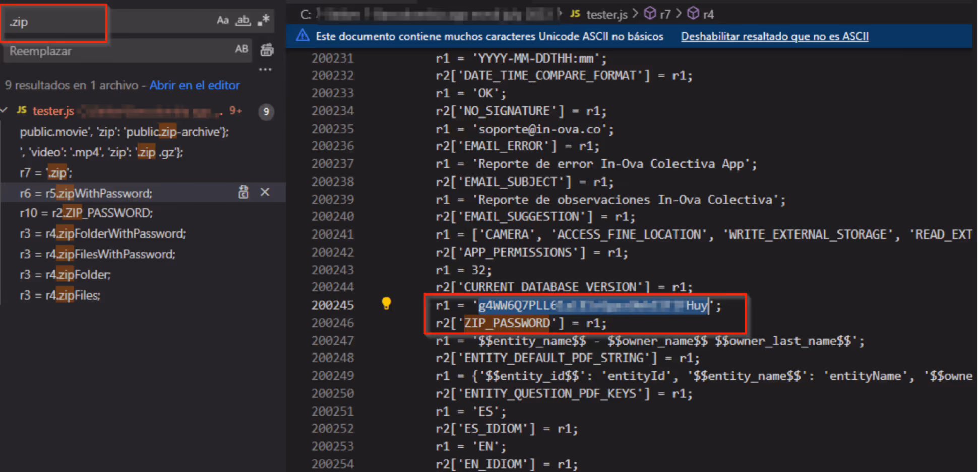This screenshot has width=980, height=472.
Task: Open result "r7 = '.zip';"
Action: [46, 173]
